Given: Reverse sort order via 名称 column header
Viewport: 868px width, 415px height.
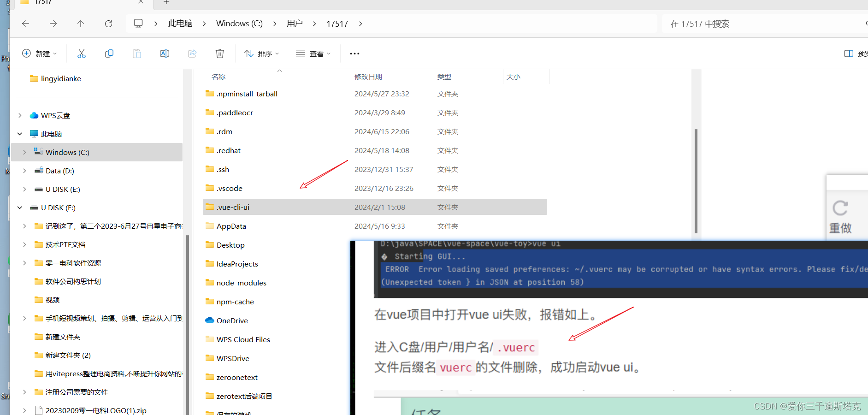Looking at the screenshot, I should pyautogui.click(x=218, y=77).
